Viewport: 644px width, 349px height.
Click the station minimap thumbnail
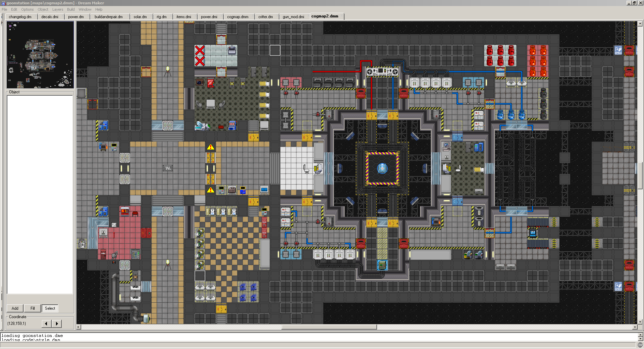tap(40, 55)
